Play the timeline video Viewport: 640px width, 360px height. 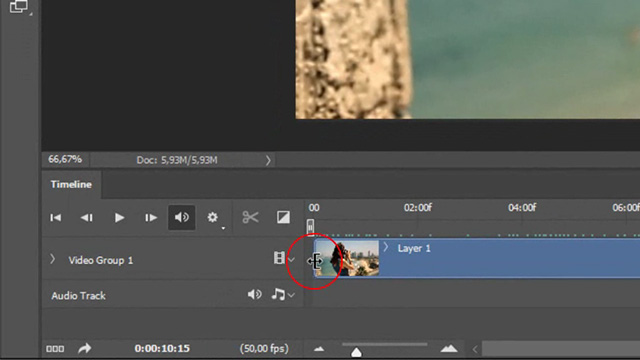(x=119, y=218)
